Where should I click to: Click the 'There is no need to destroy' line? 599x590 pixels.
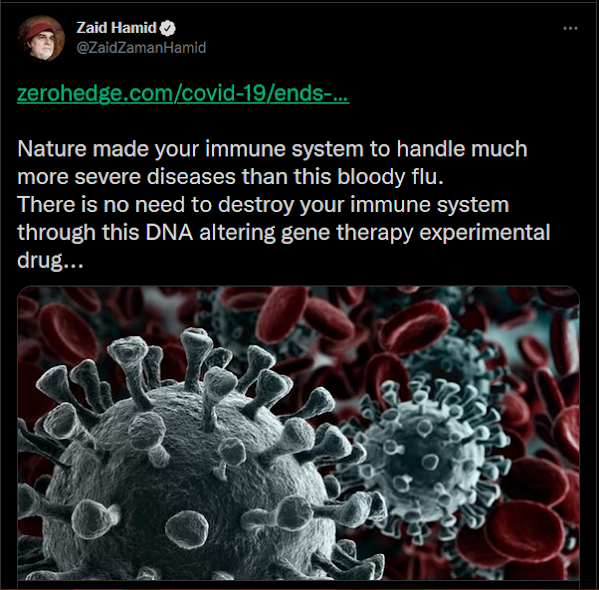coord(263,204)
